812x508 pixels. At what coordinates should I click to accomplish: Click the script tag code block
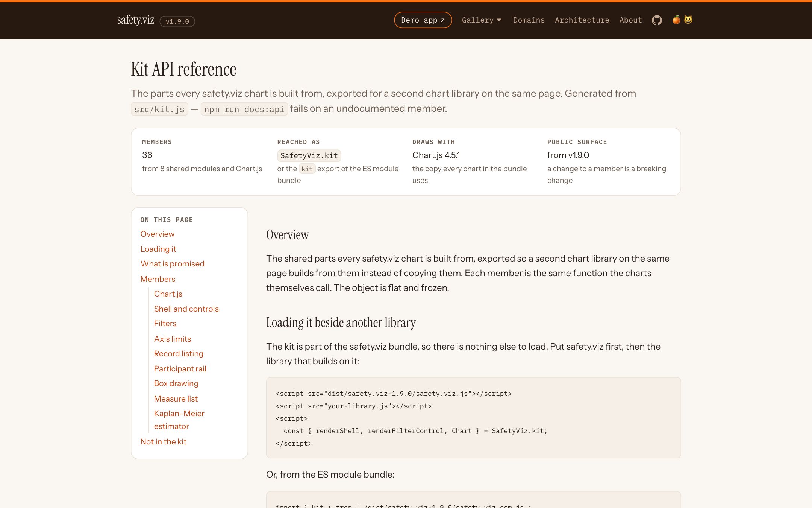(473, 418)
